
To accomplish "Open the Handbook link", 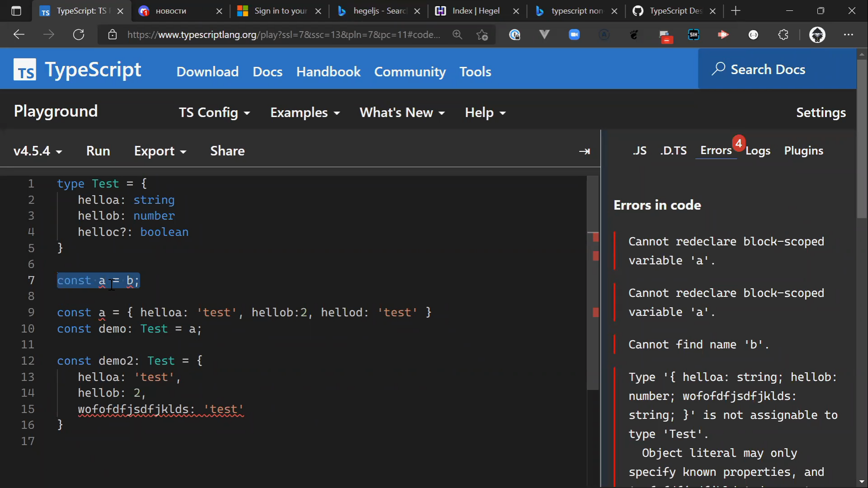I will 329,71.
